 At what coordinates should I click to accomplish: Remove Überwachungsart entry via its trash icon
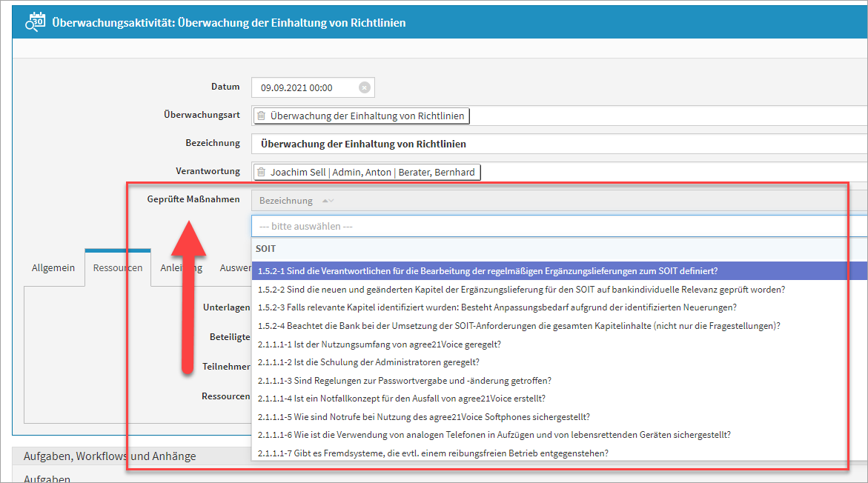(261, 116)
